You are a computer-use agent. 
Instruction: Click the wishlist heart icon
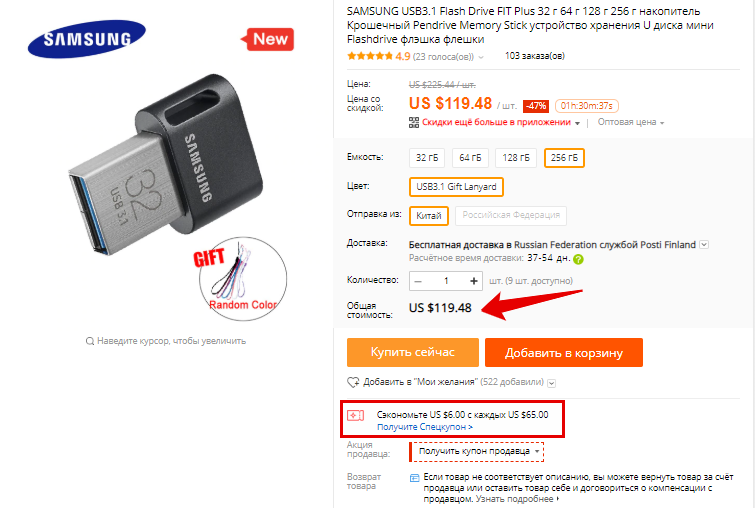353,382
